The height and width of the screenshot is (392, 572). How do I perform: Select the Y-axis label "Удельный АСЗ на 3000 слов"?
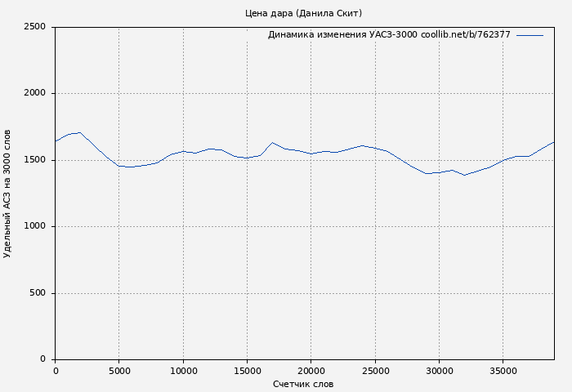8,194
